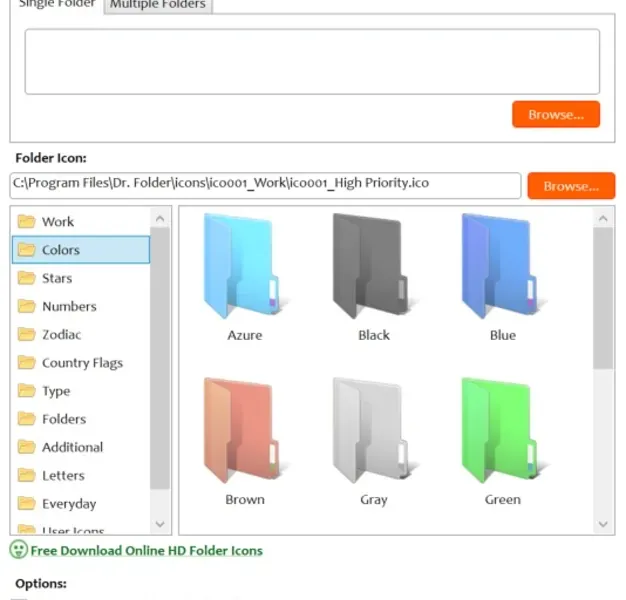The width and height of the screenshot is (626, 600).
Task: Switch to the Multiple Folders tab
Action: pos(158,5)
